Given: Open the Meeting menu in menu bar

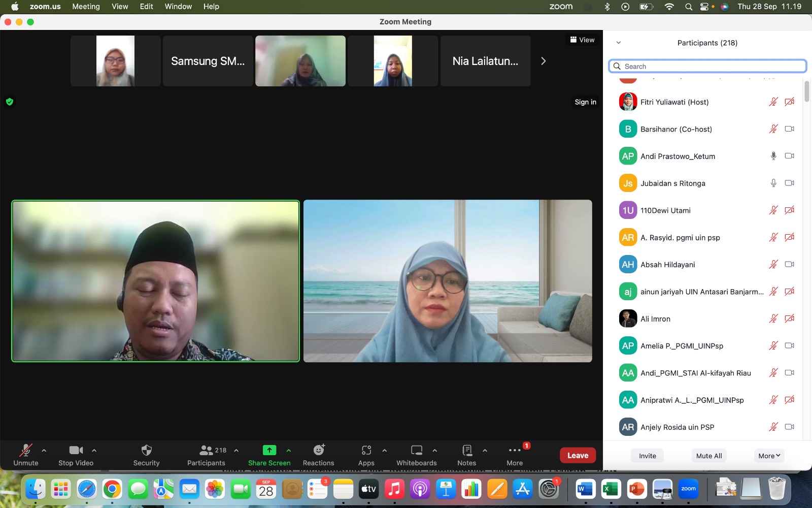Looking at the screenshot, I should [86, 7].
